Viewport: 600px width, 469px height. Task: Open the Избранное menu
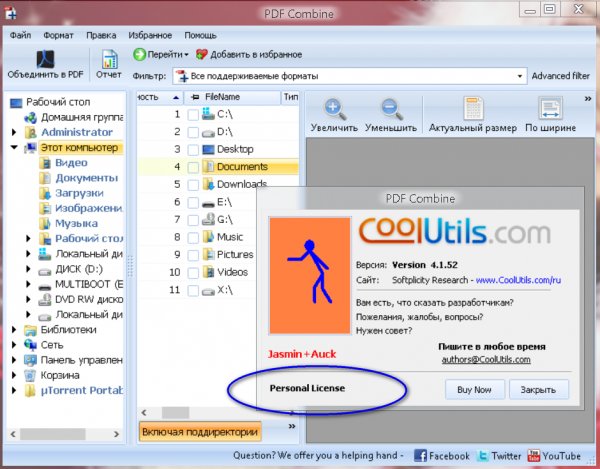click(x=150, y=35)
